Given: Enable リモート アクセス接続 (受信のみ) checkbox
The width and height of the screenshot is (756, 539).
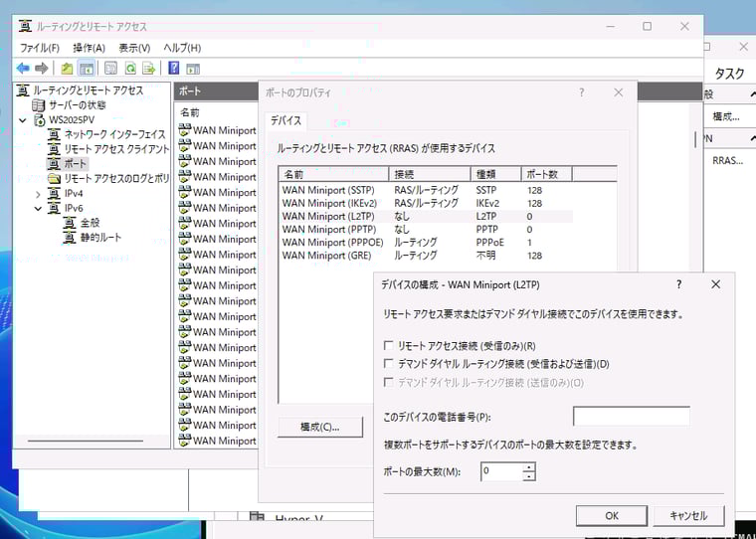Looking at the screenshot, I should coord(388,346).
